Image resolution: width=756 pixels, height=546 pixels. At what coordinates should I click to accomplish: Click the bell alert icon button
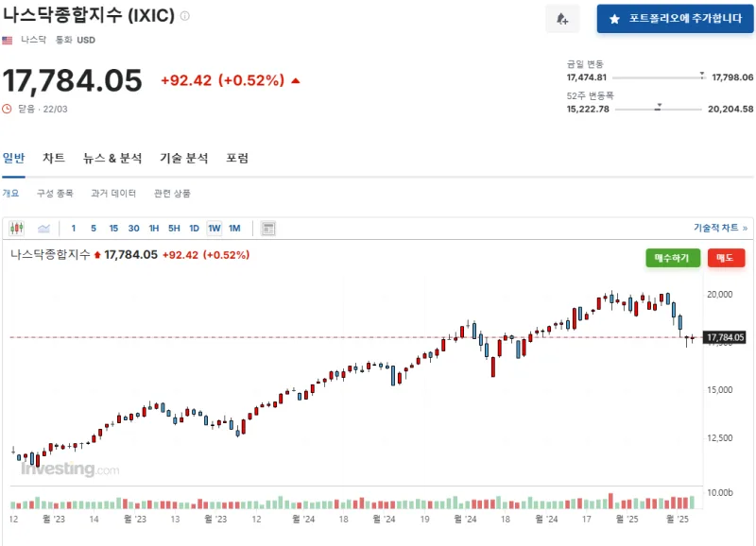pyautogui.click(x=562, y=19)
